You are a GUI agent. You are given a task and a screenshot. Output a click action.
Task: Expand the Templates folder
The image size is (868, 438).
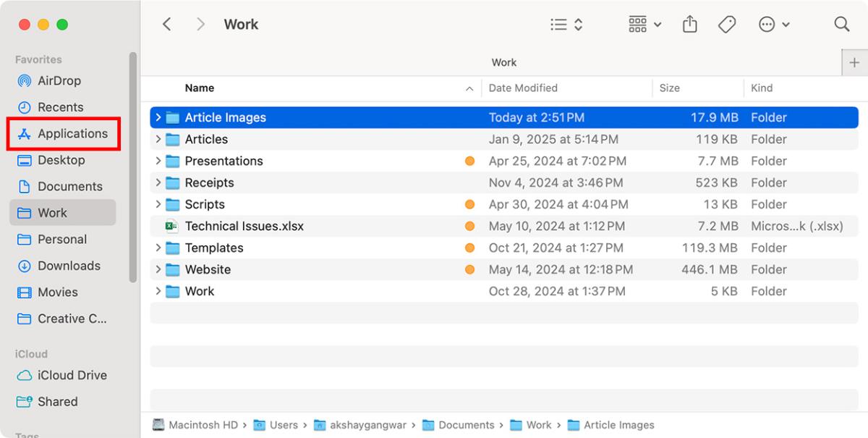[158, 248]
